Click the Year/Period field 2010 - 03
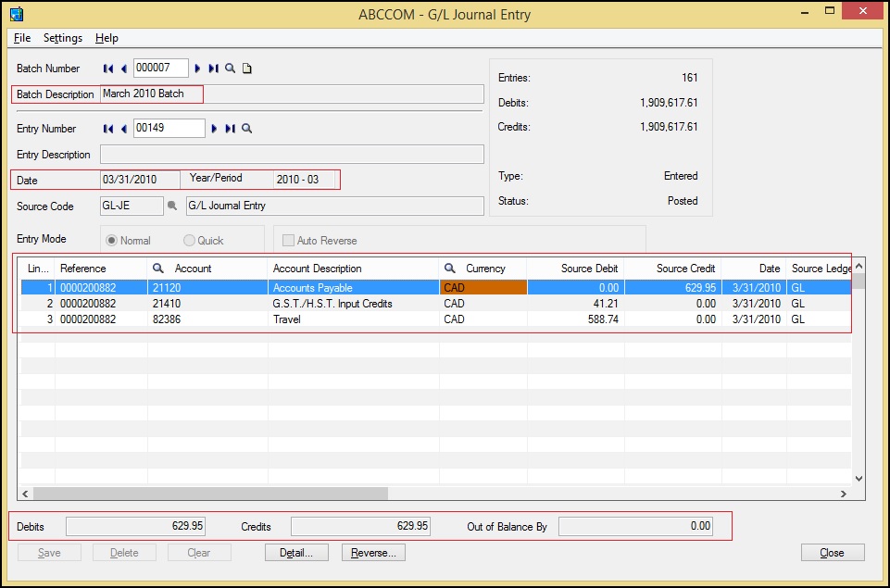 [305, 180]
